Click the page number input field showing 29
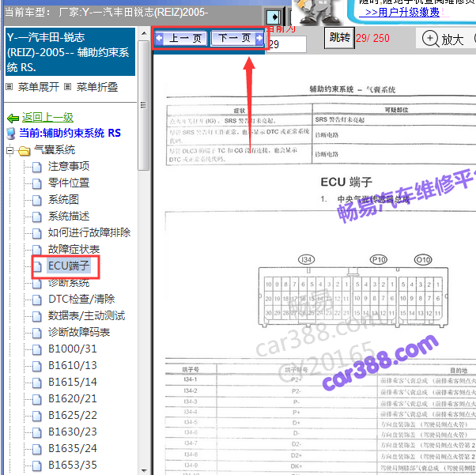This screenshot has height=475, width=476. coord(286,44)
